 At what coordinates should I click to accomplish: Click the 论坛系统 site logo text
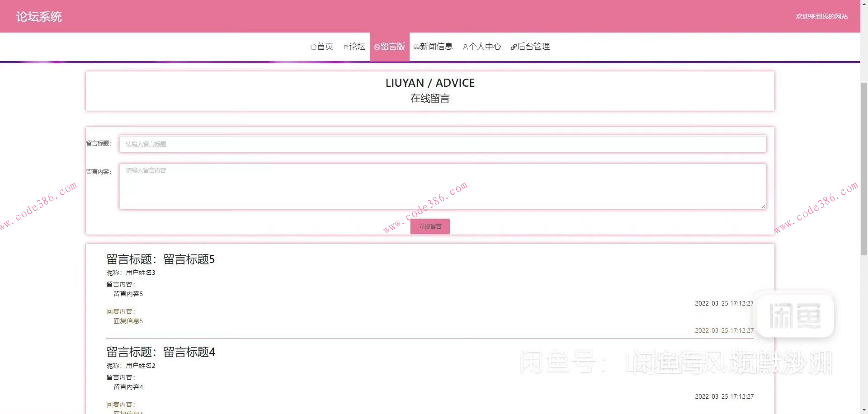(x=39, y=17)
